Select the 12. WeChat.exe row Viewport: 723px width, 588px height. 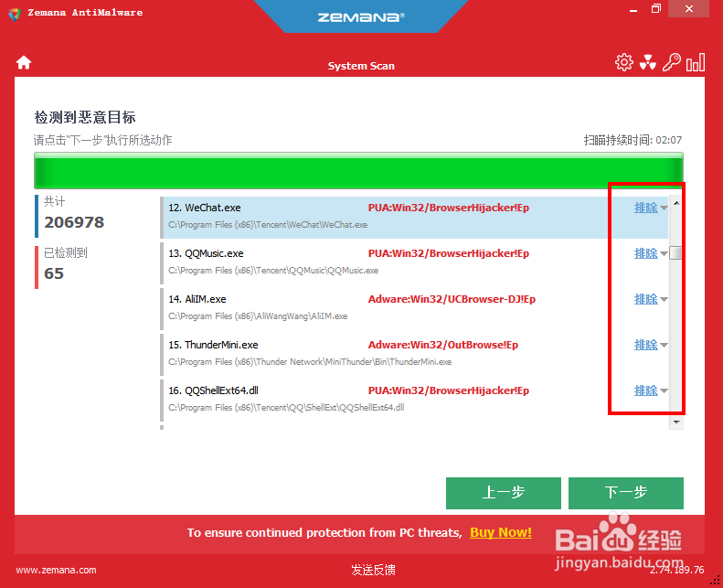414,218
